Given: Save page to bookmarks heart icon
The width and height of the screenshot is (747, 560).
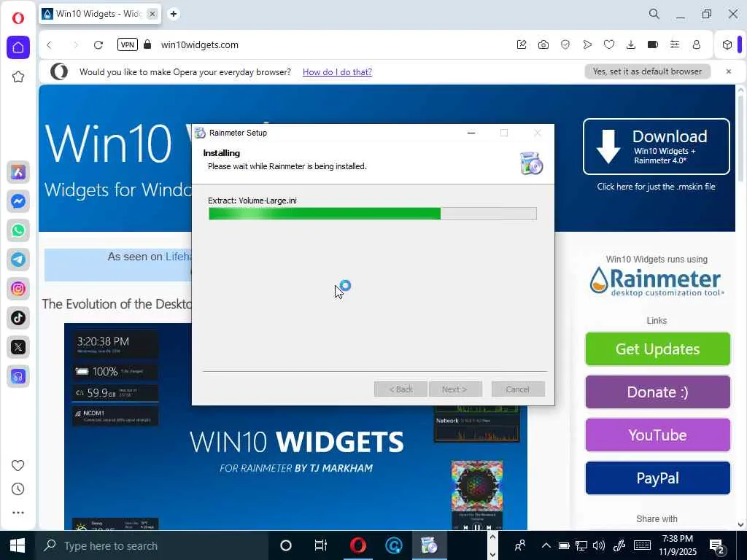Looking at the screenshot, I should click(609, 44).
